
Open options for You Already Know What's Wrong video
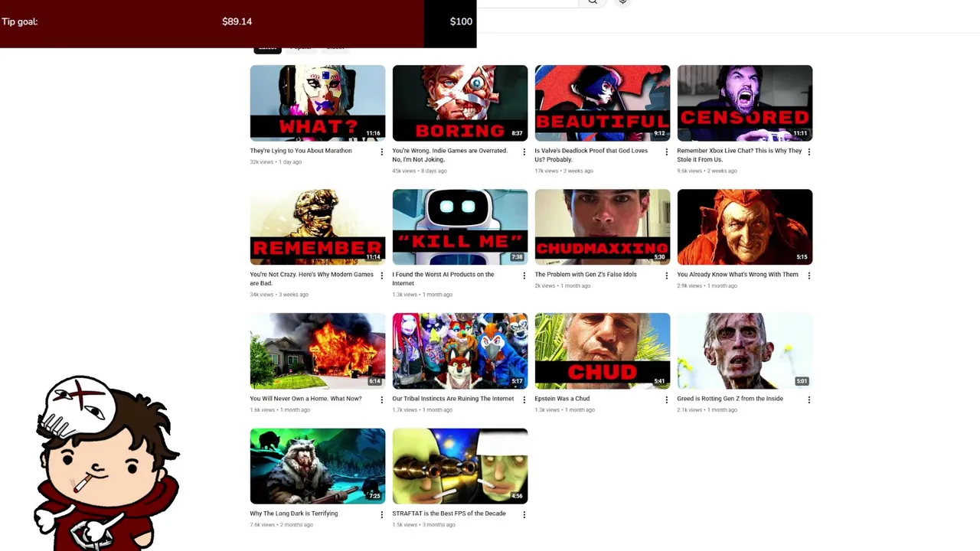tap(808, 275)
